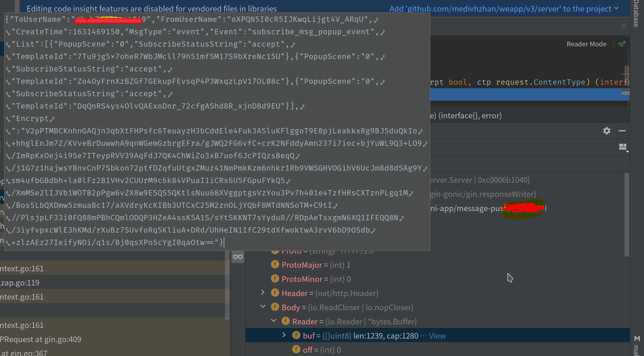Click the glasses watches icon
This screenshot has height=356, width=644.
point(238,257)
